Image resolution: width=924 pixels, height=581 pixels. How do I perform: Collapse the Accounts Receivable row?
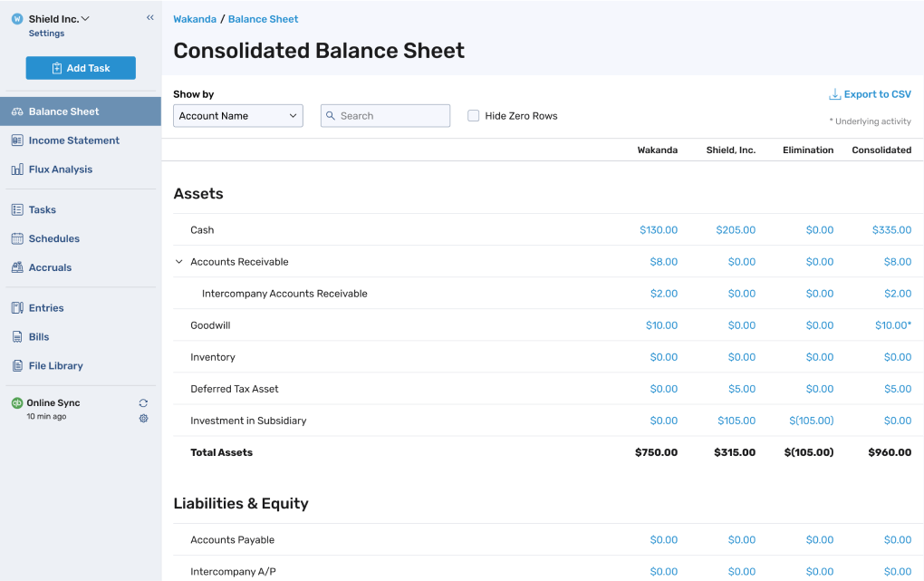click(x=178, y=261)
